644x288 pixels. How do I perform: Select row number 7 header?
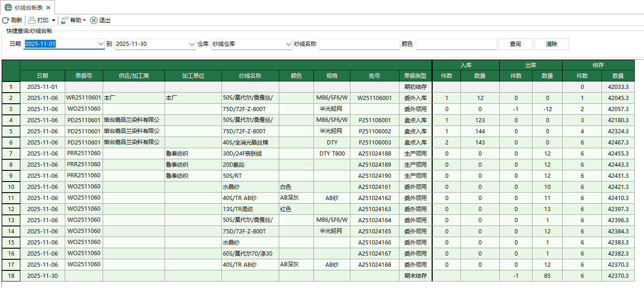[11, 153]
